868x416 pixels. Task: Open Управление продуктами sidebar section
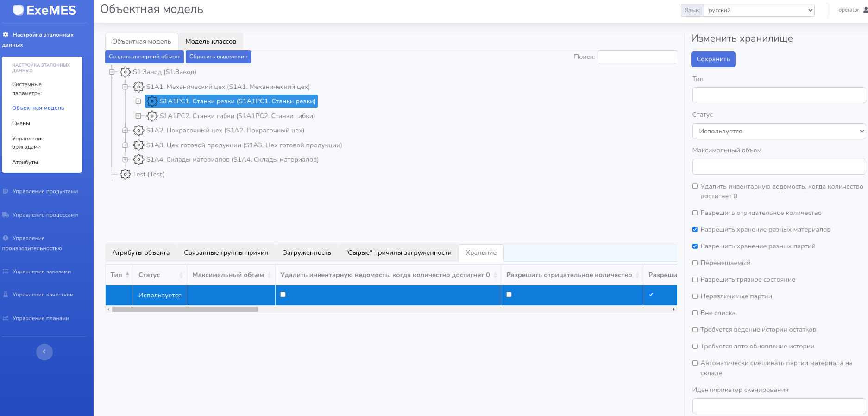click(x=45, y=191)
